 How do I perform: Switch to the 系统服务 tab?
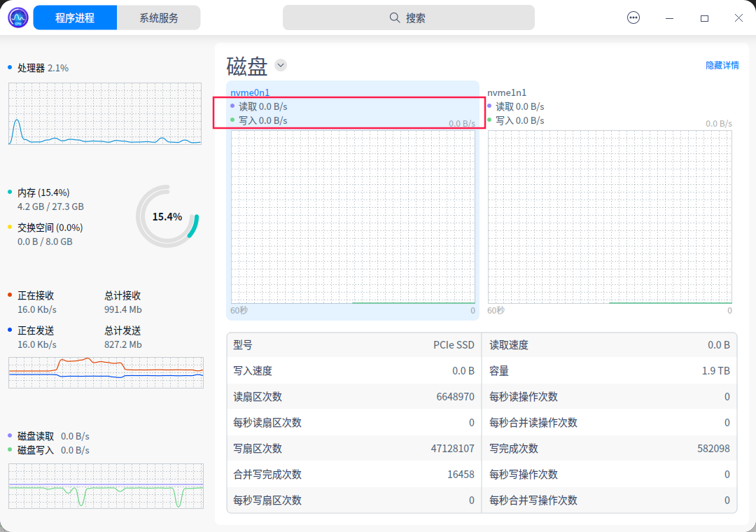[158, 17]
